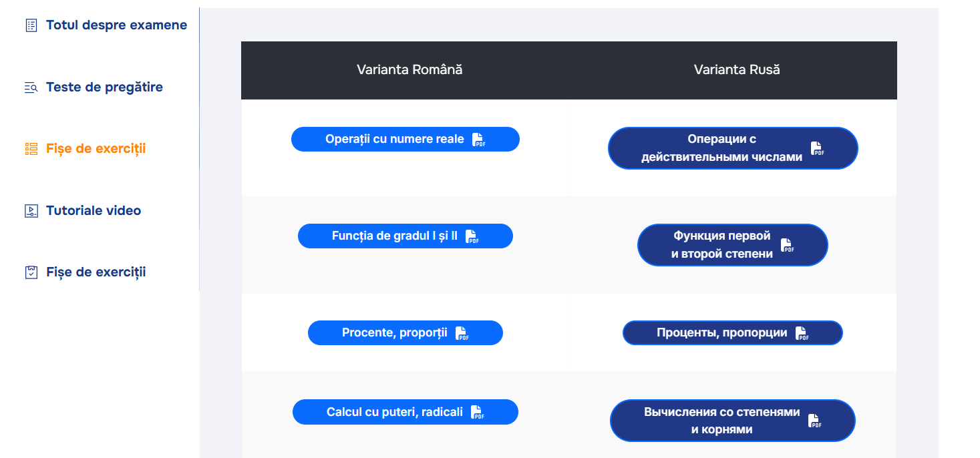The image size is (980, 458).
Task: Open Операции с действительными числами worksheet
Action: [x=733, y=148]
